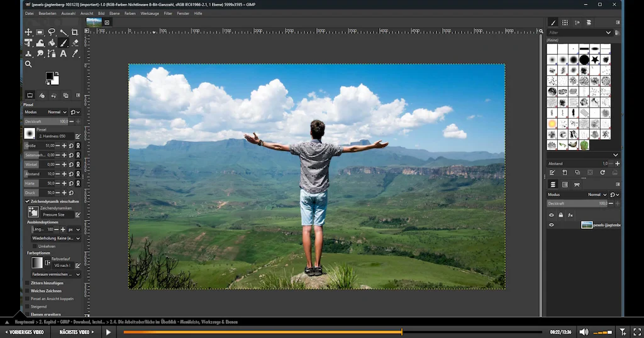Select the black star brush
Image resolution: width=644 pixels, height=338 pixels.
coord(595,60)
